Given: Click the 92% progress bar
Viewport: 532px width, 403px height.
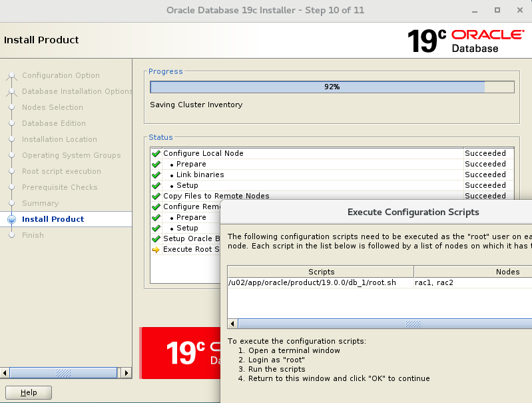Looking at the screenshot, I should click(332, 87).
